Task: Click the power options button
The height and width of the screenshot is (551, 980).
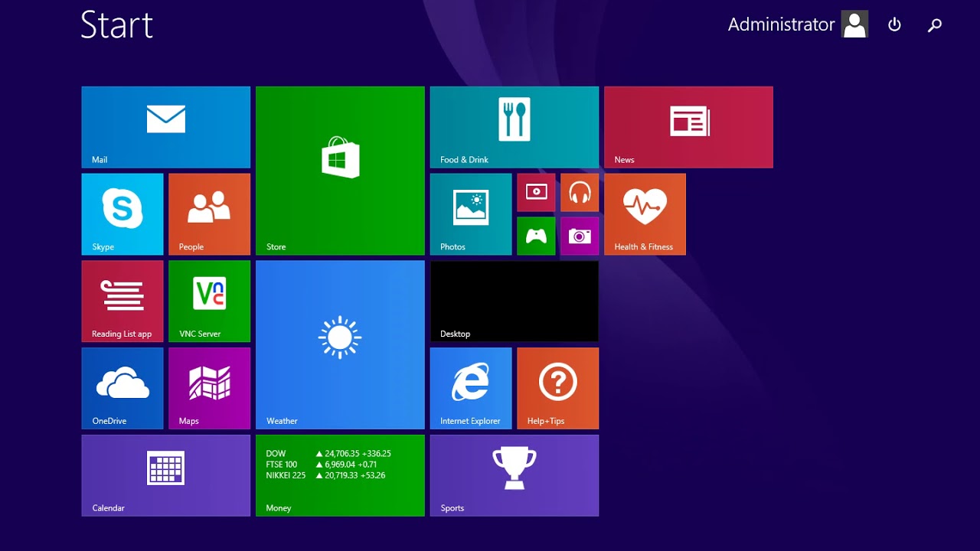Action: [894, 24]
